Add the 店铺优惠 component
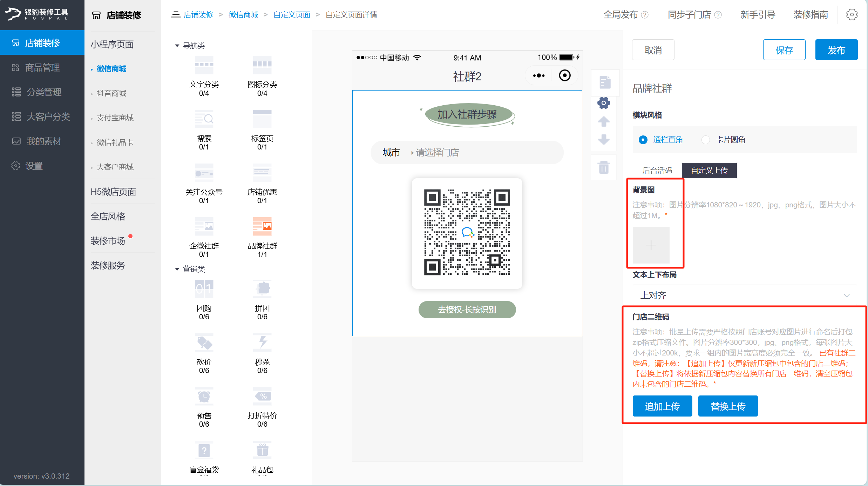Image resolution: width=868 pixels, height=486 pixels. (x=262, y=173)
